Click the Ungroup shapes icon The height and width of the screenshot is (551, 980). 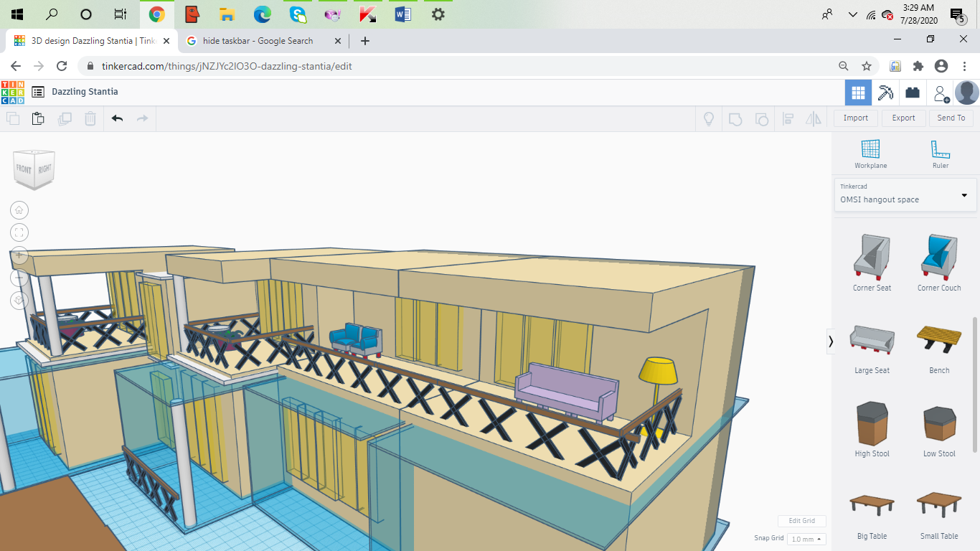pos(762,118)
